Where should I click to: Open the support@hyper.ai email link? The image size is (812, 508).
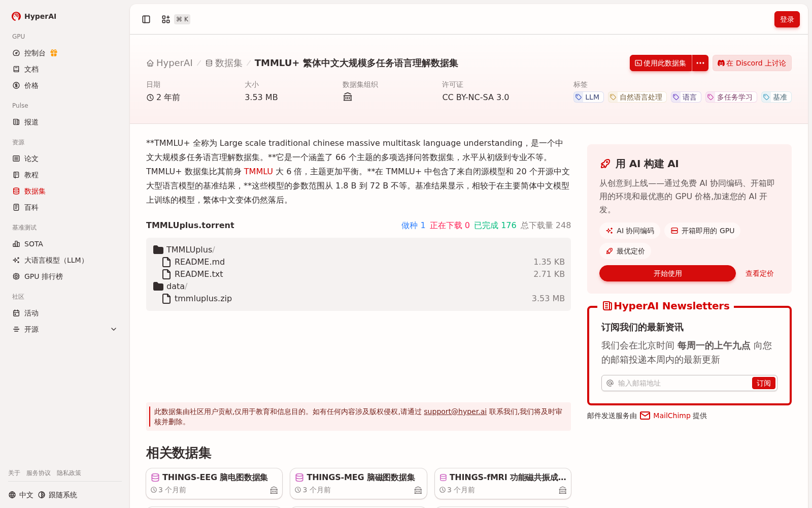click(x=455, y=411)
